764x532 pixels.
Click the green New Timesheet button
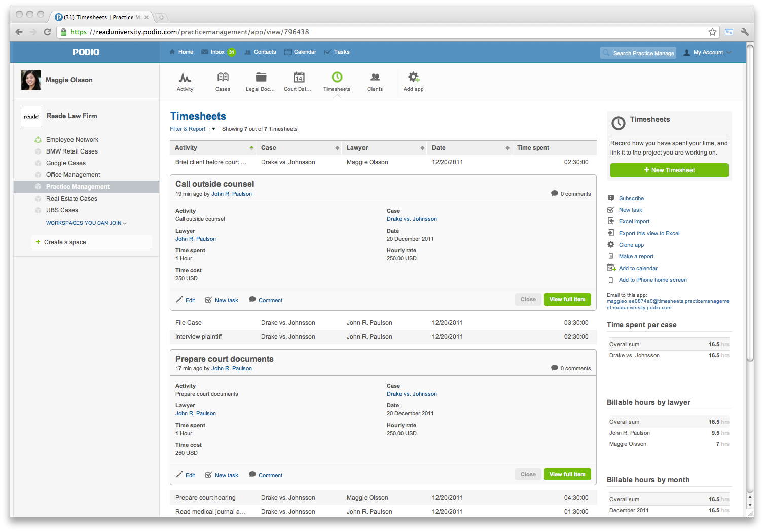[x=669, y=170]
